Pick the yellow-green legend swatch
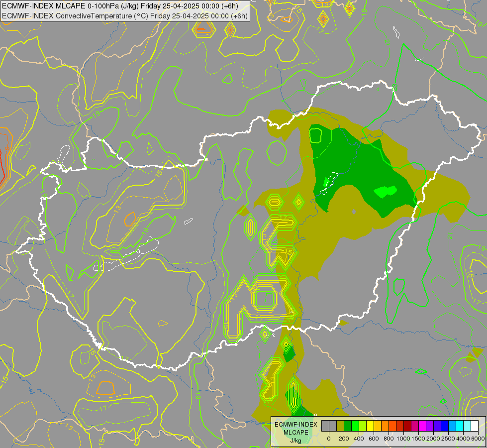487x448 pixels. 363,426
